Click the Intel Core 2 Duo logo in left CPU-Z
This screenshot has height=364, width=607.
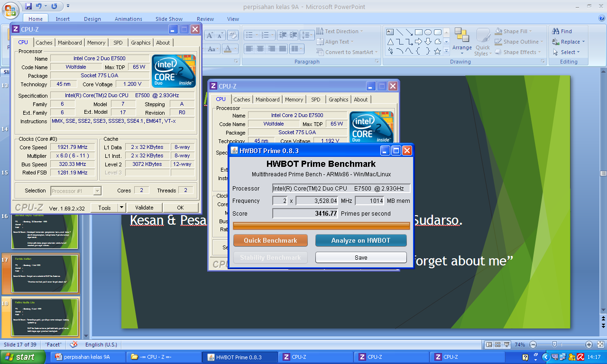point(174,71)
